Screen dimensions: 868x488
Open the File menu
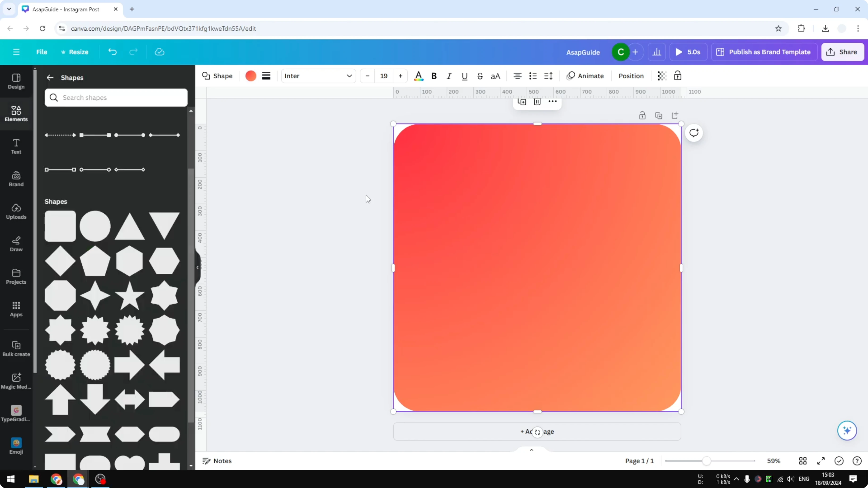click(42, 52)
